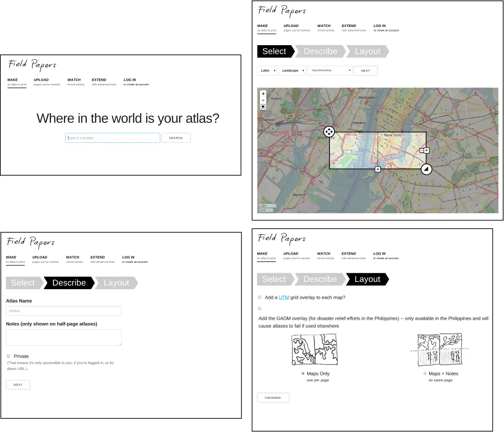The width and height of the screenshot is (504, 432).
Task: Open WATCH on the Describe step page
Action: pos(74,260)
